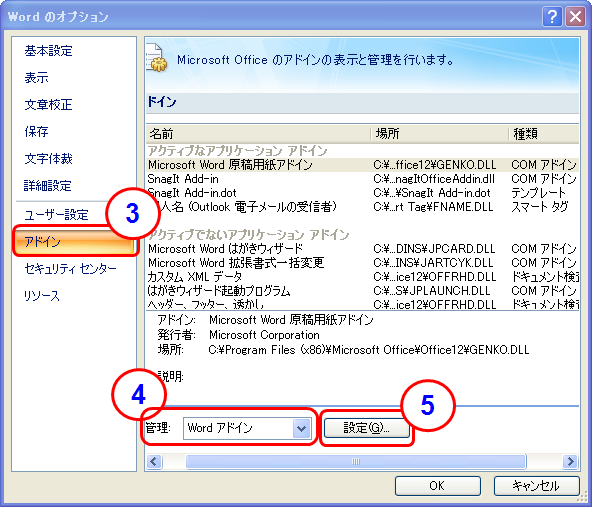Select the ヘッダー、フッター、透かし row
Screen dimensions: 592x507
point(362,304)
